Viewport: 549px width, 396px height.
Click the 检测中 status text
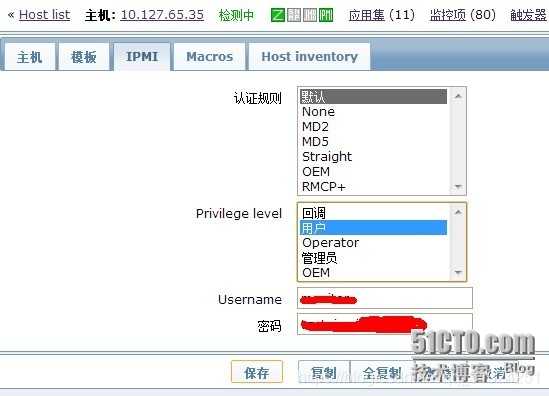(236, 15)
